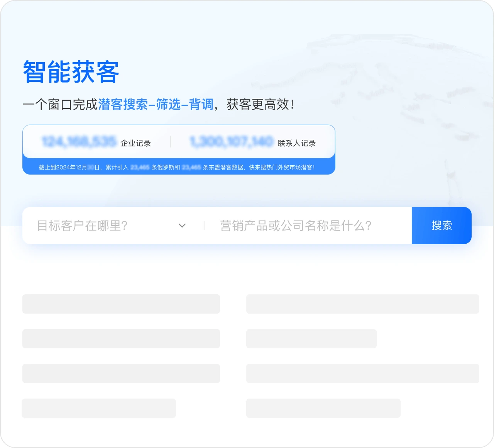Screen dimensions: 494x448
Task: Click the second, shorter placeholder in right column
Action: 311,339
